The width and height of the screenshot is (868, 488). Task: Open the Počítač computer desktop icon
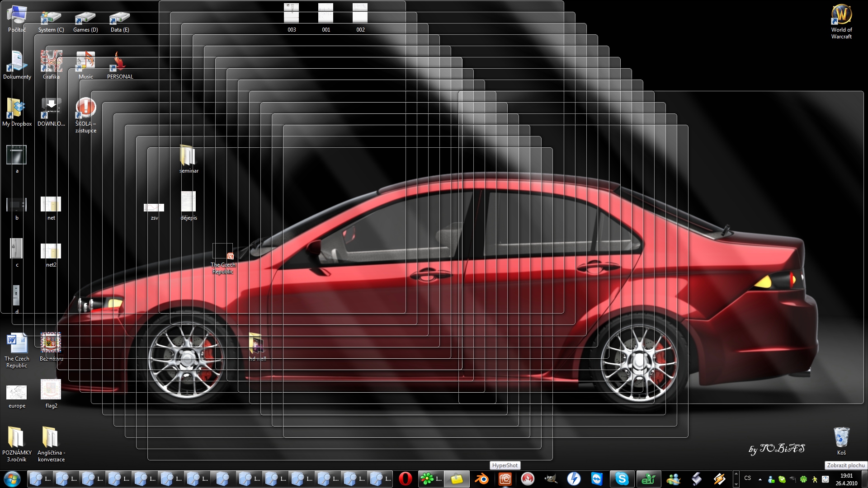pyautogui.click(x=17, y=18)
